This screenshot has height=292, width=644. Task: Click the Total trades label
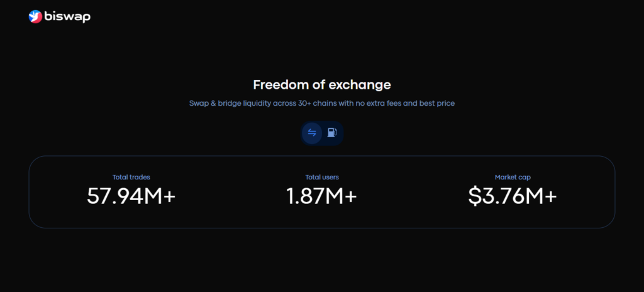(x=131, y=177)
